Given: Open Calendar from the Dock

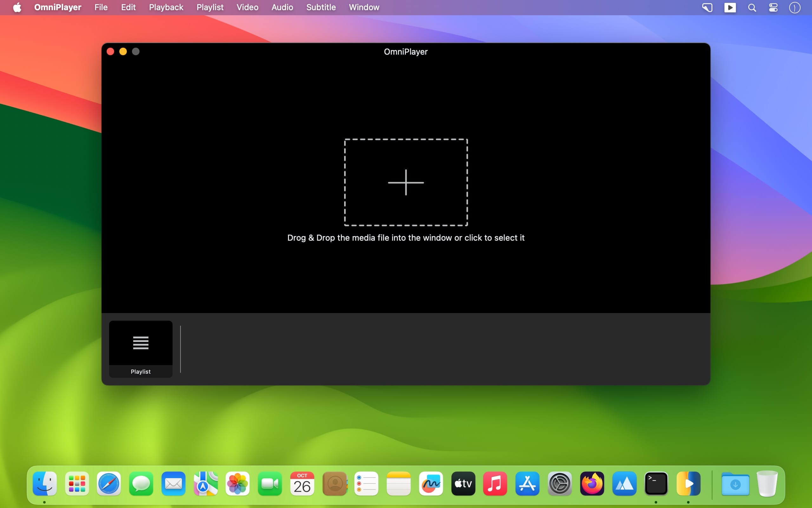Looking at the screenshot, I should point(302,484).
